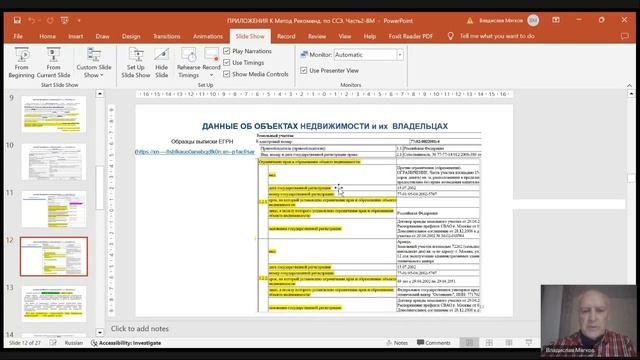Viewport: 640px width, 360px height.
Task: Click Slide 12 of 27 status indicator
Action: point(25,343)
